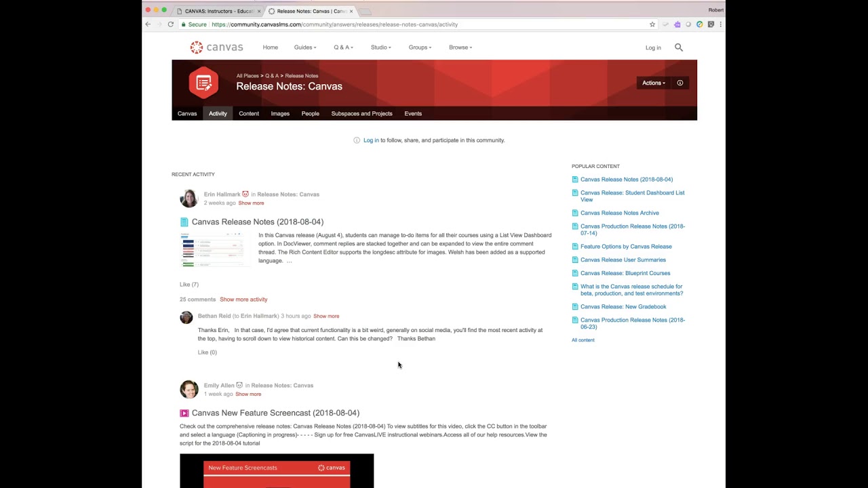This screenshot has height=488, width=868.
Task: Open the Studio dropdown menu
Action: 381,47
